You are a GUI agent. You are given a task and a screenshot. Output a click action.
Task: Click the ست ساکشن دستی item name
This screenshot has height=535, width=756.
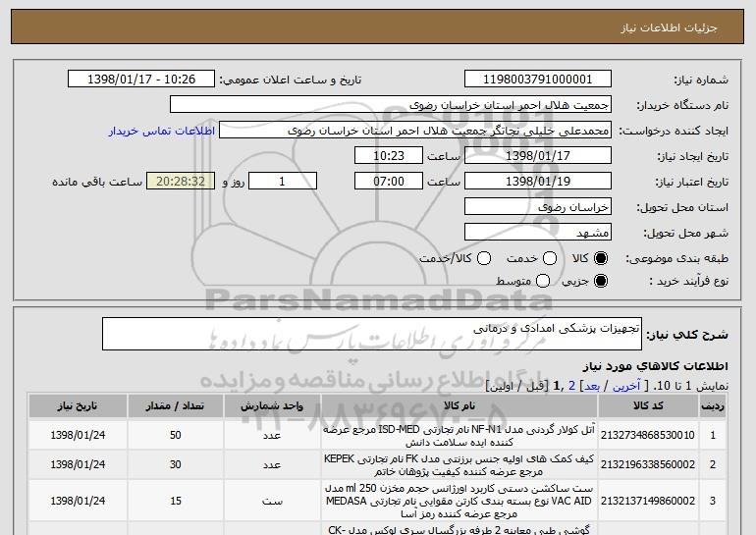[459, 502]
